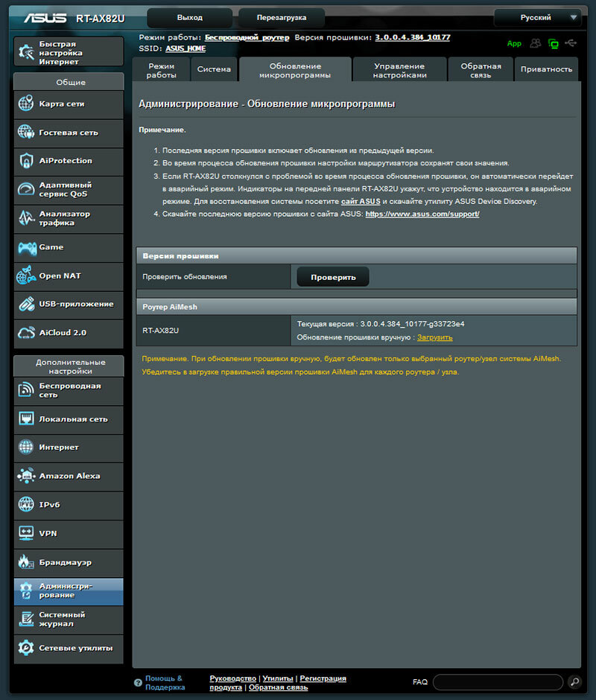This screenshot has height=700, width=596.
Task: Click the Проверить update check button
Action: coord(333,277)
